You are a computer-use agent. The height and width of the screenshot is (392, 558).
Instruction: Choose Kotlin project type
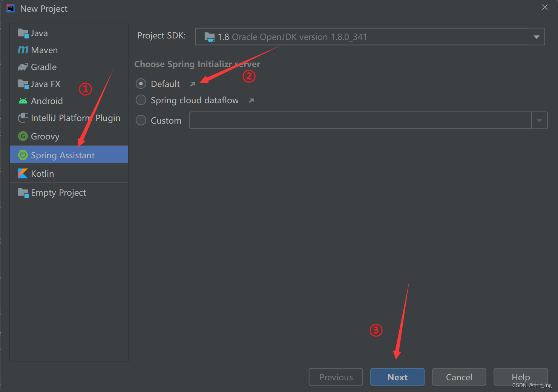click(69, 174)
